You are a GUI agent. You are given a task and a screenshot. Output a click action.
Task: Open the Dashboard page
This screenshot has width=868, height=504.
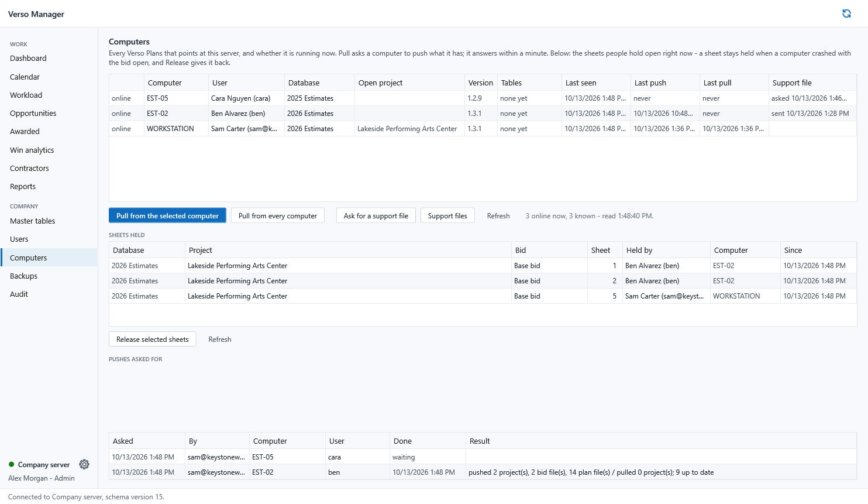coord(28,58)
